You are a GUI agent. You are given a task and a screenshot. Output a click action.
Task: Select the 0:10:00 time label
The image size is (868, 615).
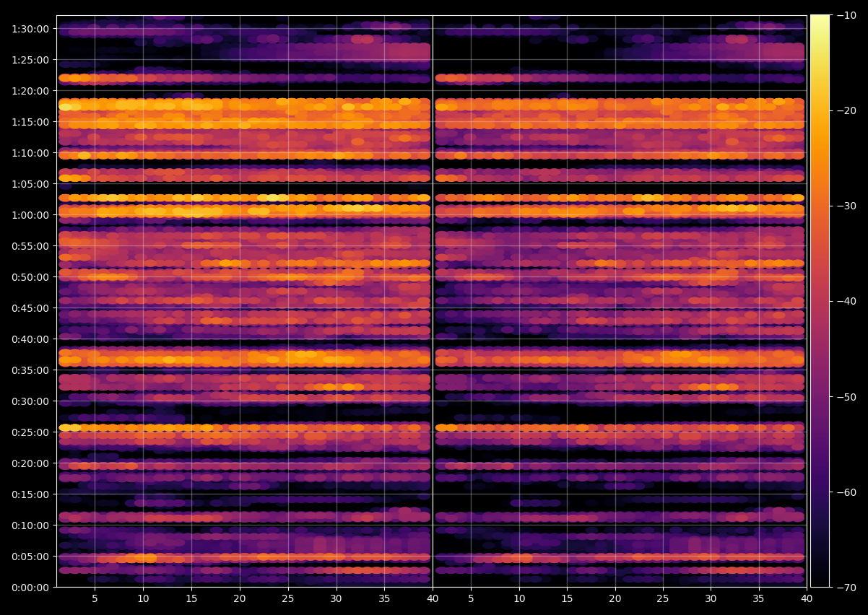pyautogui.click(x=30, y=525)
